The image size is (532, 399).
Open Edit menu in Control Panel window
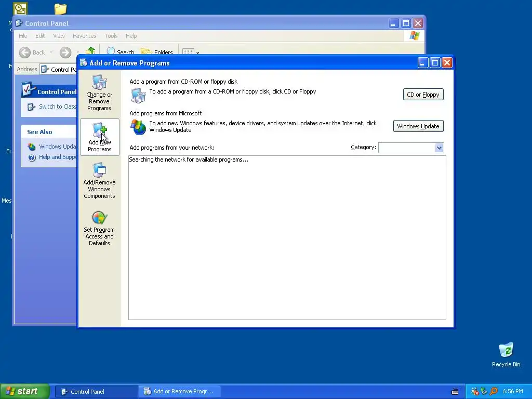tap(40, 36)
